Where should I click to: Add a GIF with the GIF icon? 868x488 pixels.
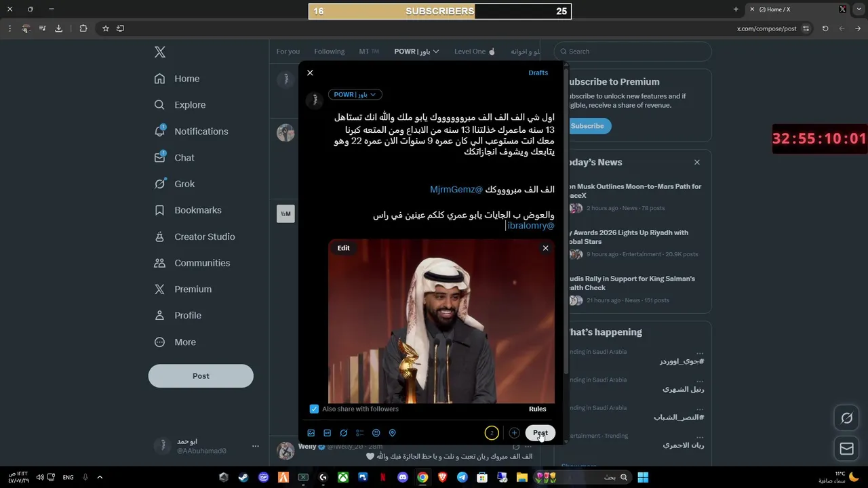pyautogui.click(x=328, y=433)
